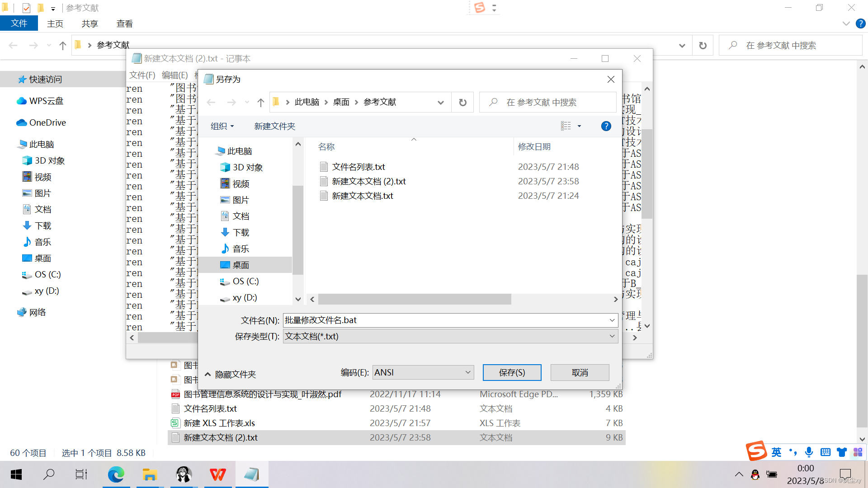Screen dimensions: 868x488
Task: Select 文件名列表.txt in the dialog file list
Action: [359, 167]
